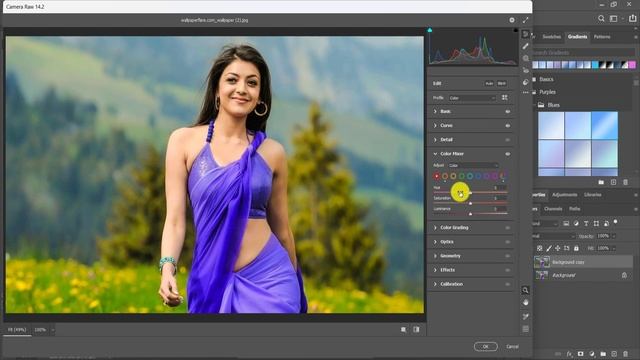This screenshot has width=640, height=360.
Task: Click the before/after view toggle icon
Action: (416, 329)
